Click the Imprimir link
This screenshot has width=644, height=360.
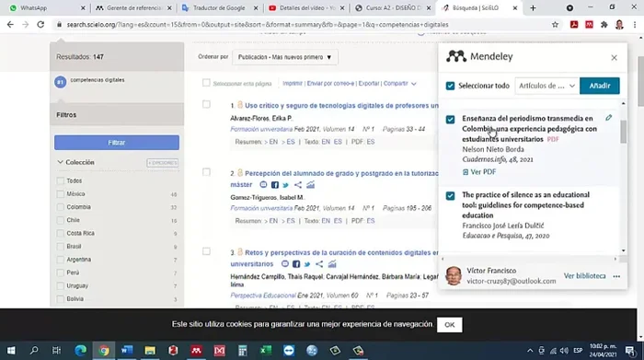293,84
